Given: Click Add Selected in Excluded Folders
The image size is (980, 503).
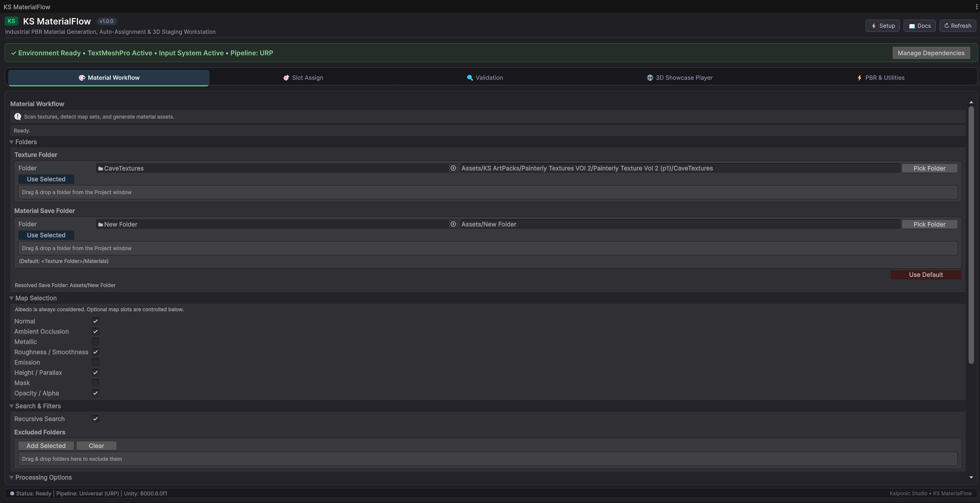Looking at the screenshot, I should coord(46,445).
